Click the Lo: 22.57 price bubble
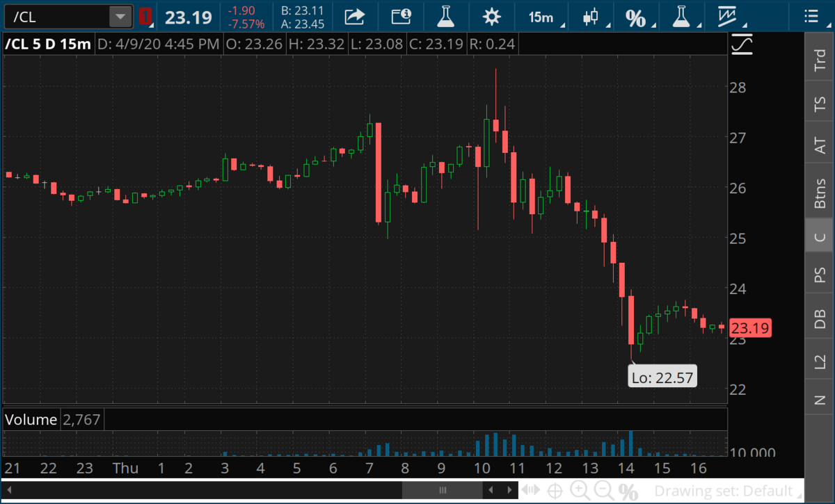Viewport: 835px width, 504px height. click(x=662, y=377)
